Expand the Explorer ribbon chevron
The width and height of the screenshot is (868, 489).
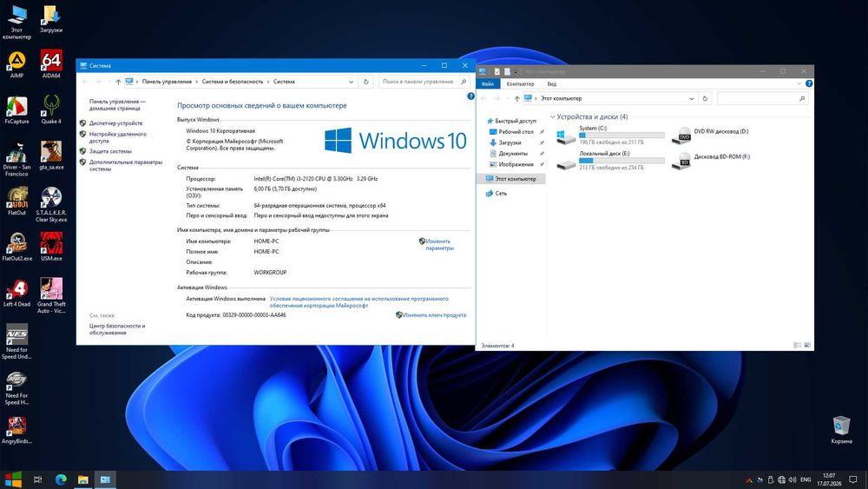(799, 83)
